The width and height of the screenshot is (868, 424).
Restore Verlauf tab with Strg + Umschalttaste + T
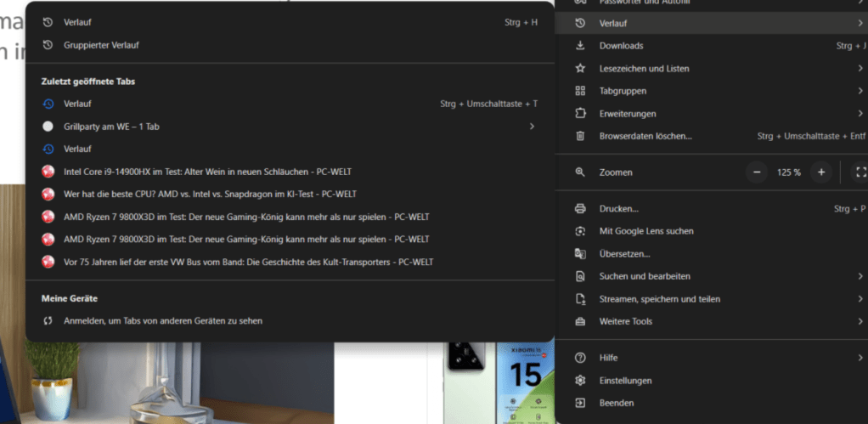290,104
